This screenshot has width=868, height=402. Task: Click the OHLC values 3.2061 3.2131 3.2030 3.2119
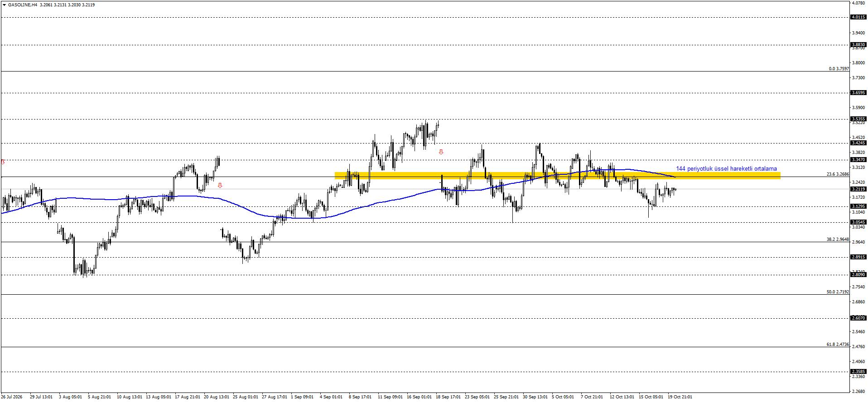[68, 5]
